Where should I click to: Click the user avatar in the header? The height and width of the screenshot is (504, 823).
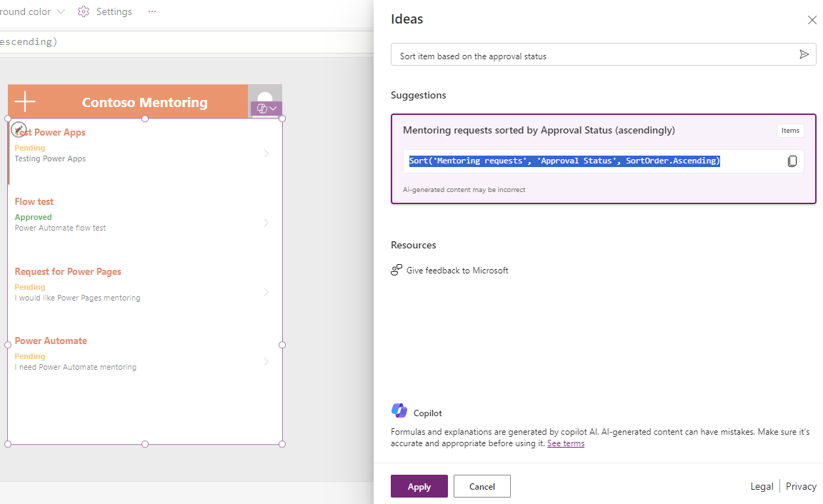[x=265, y=96]
